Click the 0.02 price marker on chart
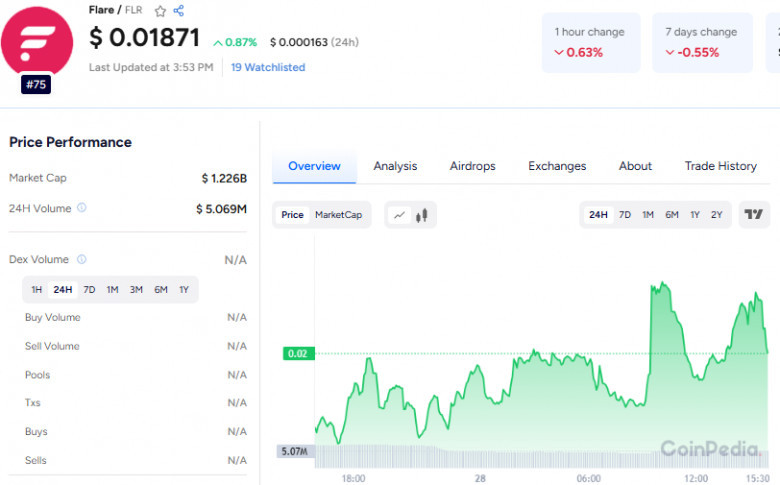This screenshot has height=485, width=780. (x=298, y=354)
